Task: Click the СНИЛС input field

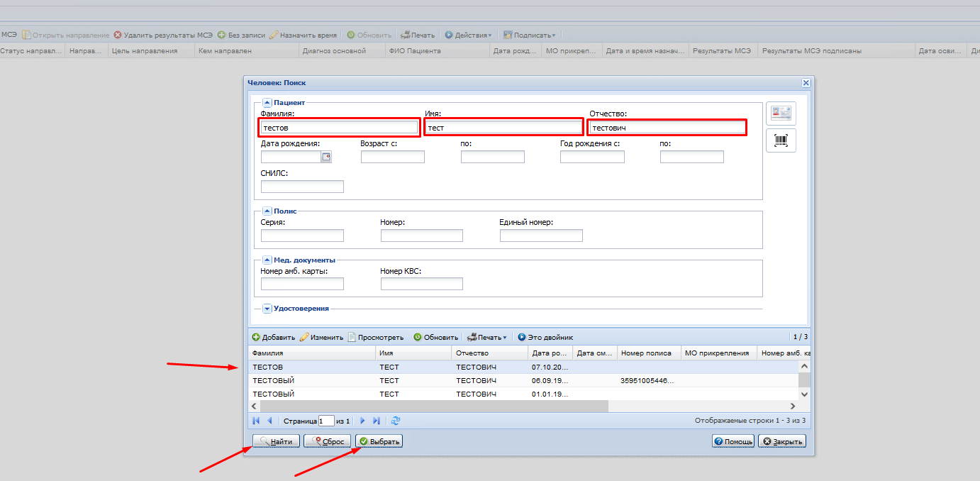Action: [302, 187]
